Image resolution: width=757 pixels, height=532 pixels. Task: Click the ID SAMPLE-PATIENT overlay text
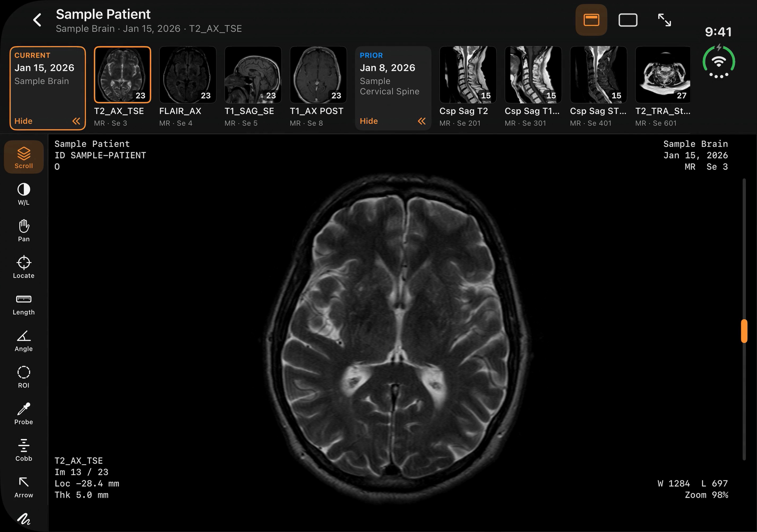tap(100, 155)
